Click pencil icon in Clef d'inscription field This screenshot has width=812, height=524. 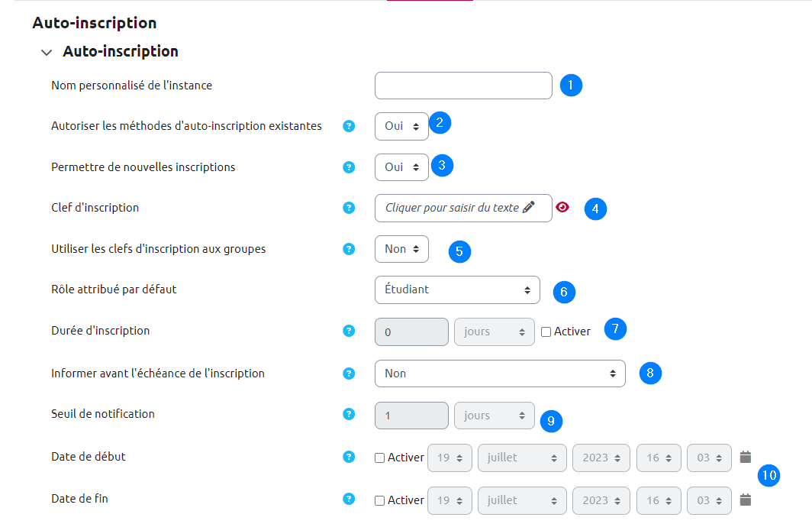coord(528,207)
